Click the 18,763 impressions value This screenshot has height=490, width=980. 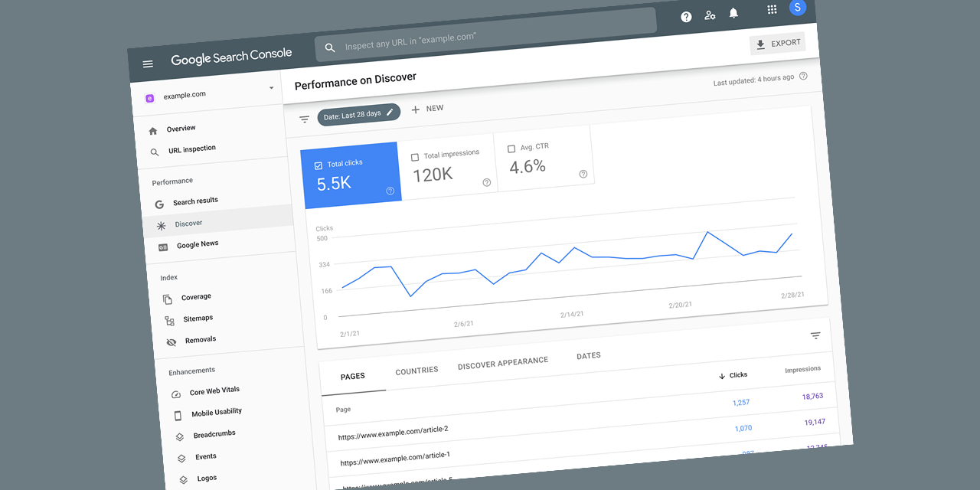coord(813,396)
